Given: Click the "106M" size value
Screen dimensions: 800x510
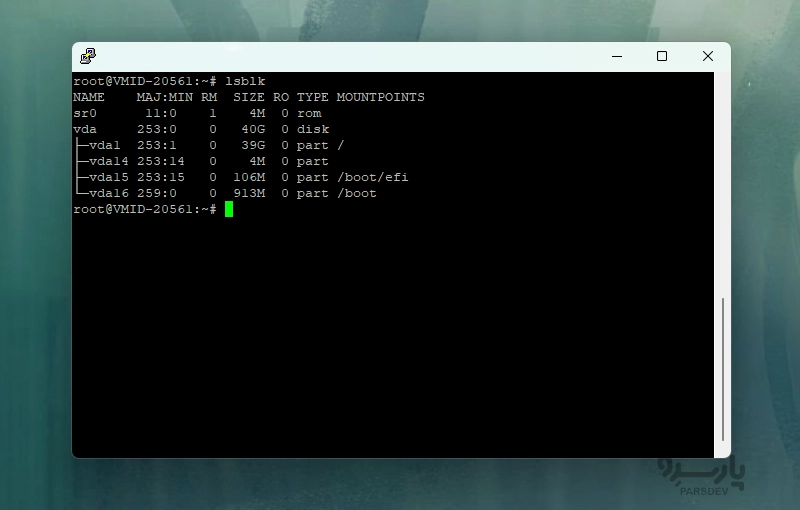Looking at the screenshot, I should 249,177.
